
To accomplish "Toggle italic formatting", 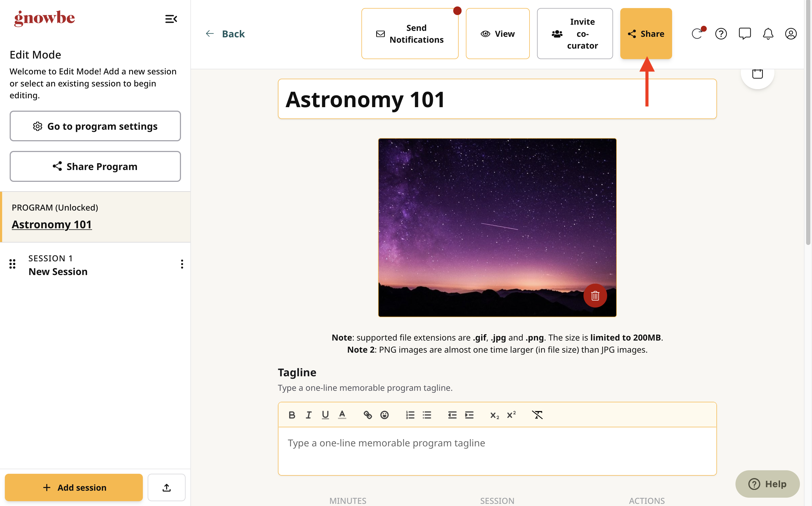I will click(x=309, y=415).
